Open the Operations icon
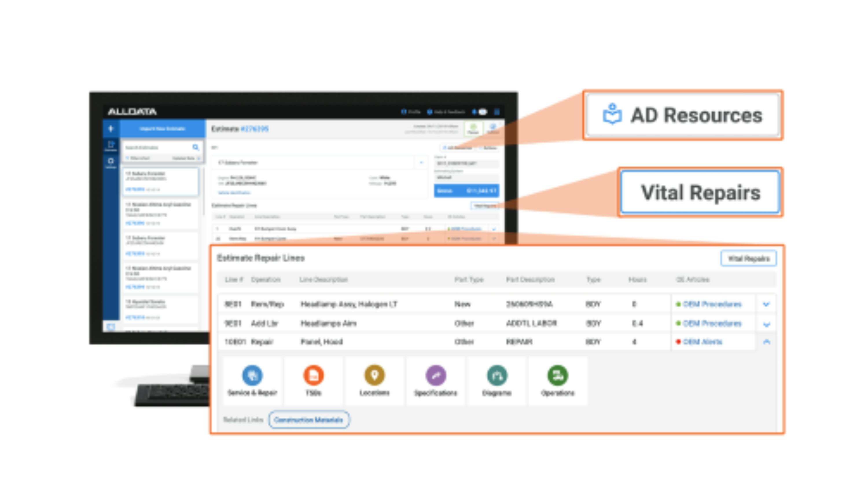Image resolution: width=868 pixels, height=492 pixels. [x=557, y=375]
